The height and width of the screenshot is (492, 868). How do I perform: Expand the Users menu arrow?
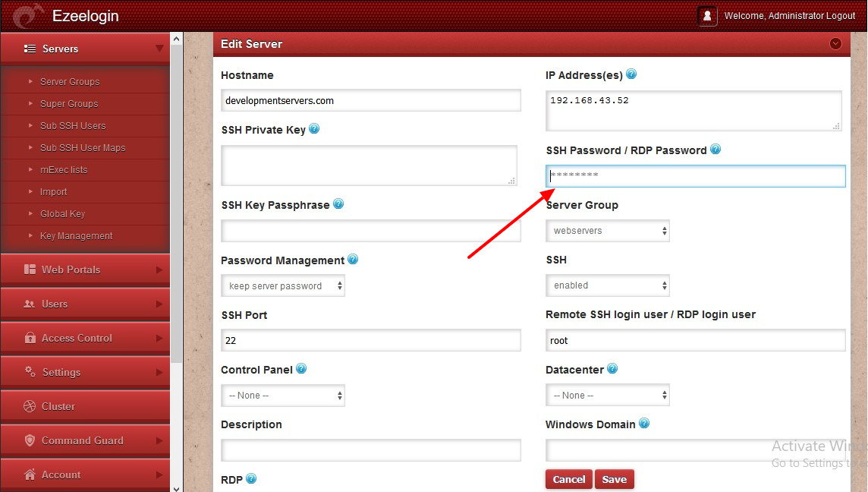tap(159, 304)
